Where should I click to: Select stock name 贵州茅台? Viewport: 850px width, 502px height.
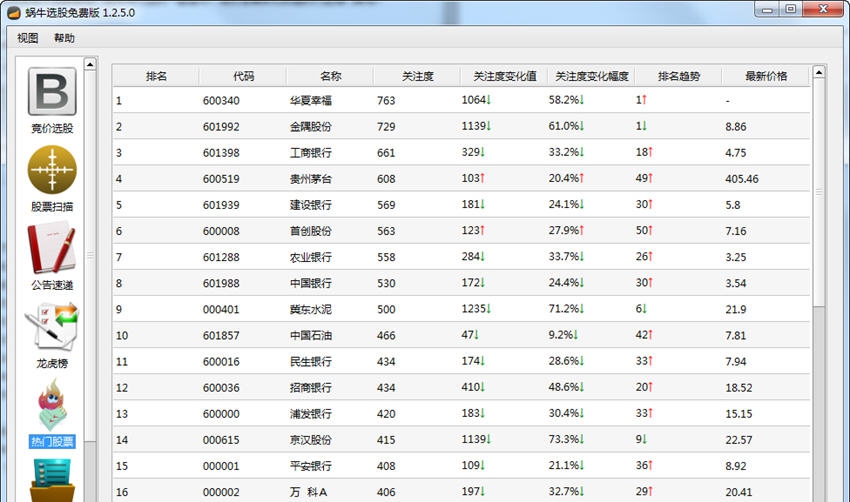point(311,178)
